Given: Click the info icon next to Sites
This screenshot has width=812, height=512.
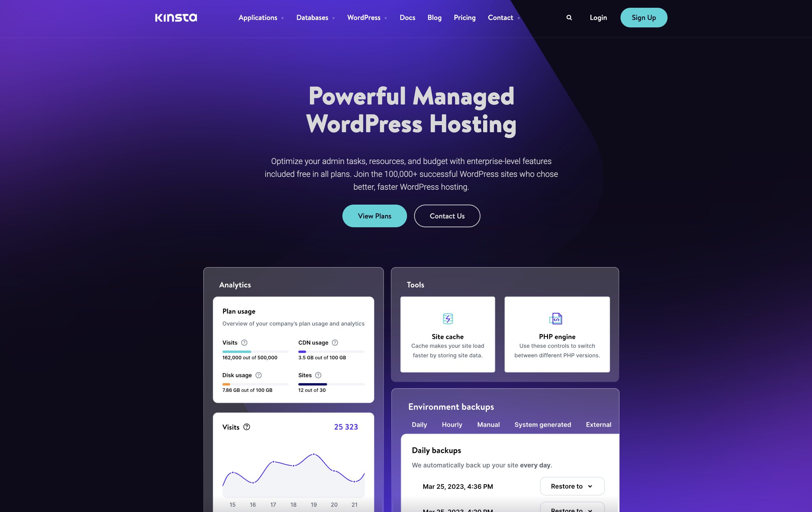Looking at the screenshot, I should [x=318, y=375].
